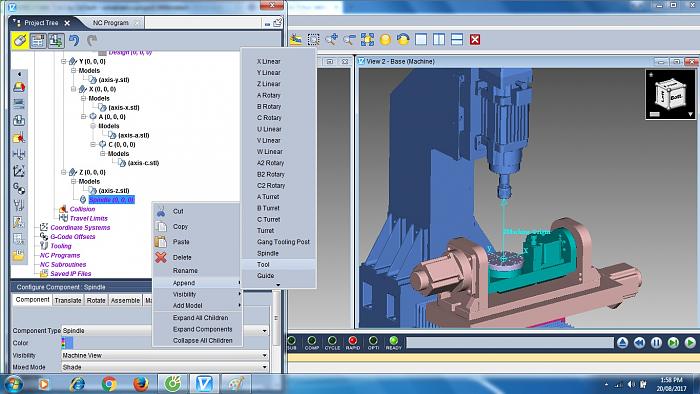The image size is (700, 394).
Task: Collapse the X (0, 0, 0) tree node
Action: click(x=74, y=89)
